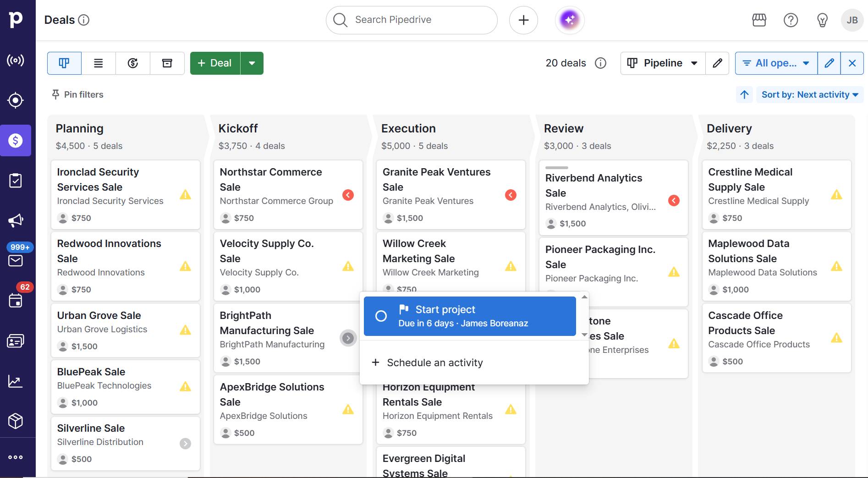Open the Campaigns megaphone icon
Viewport: 868px width, 478px height.
[16, 220]
